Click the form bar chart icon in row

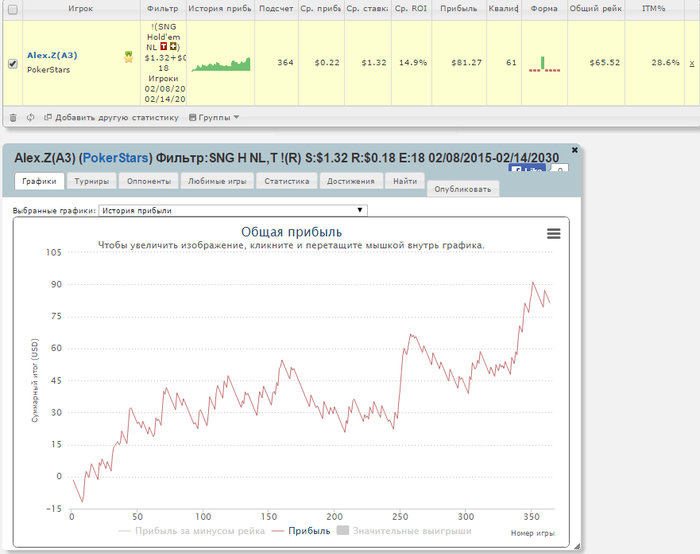tap(544, 64)
